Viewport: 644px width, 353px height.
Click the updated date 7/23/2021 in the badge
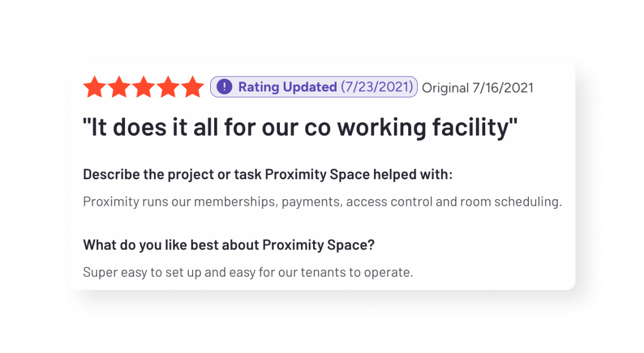tap(377, 87)
